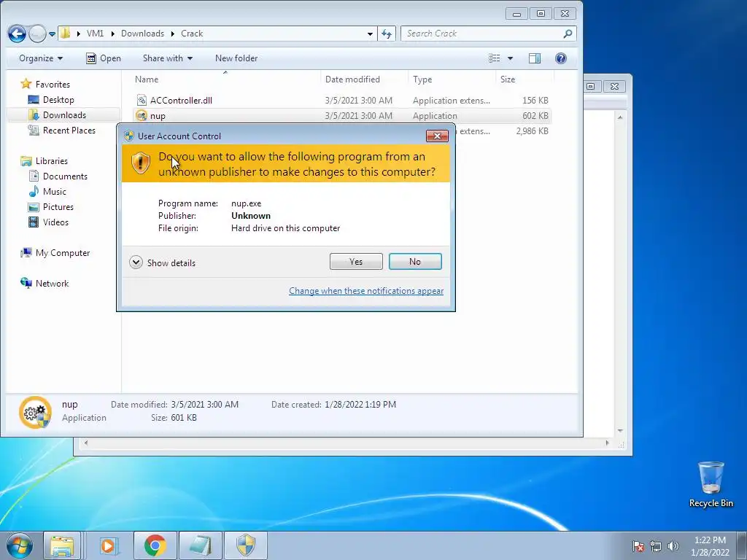
Task: Open the more view options dropdown arrow
Action: (510, 58)
